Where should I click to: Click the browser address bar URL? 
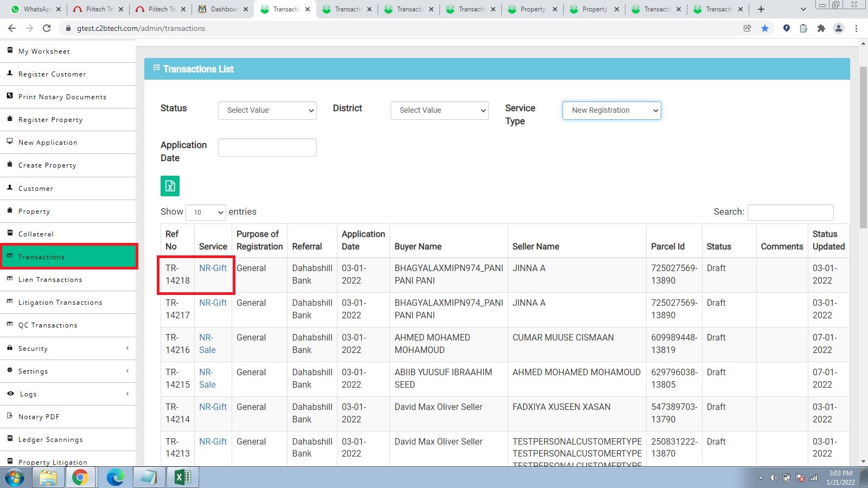(141, 28)
